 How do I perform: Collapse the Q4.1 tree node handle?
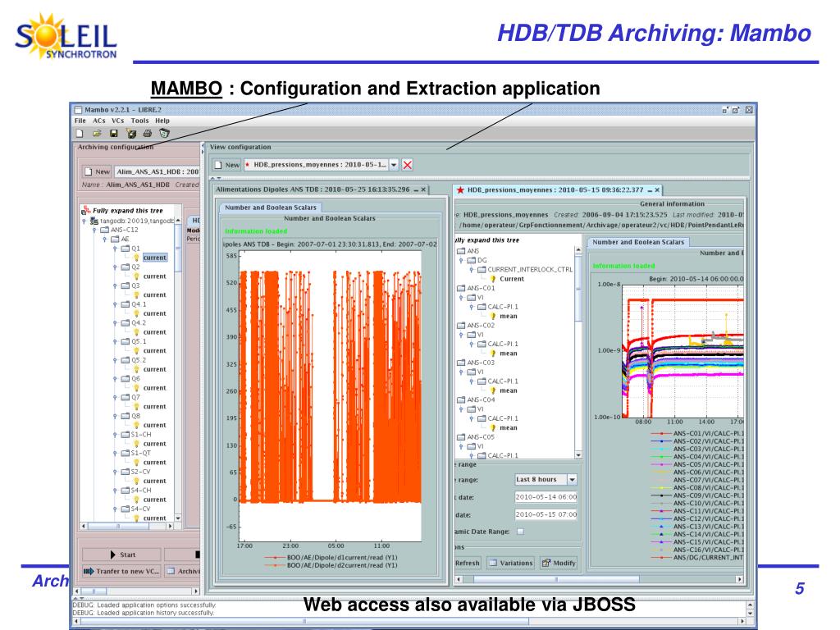coord(115,304)
